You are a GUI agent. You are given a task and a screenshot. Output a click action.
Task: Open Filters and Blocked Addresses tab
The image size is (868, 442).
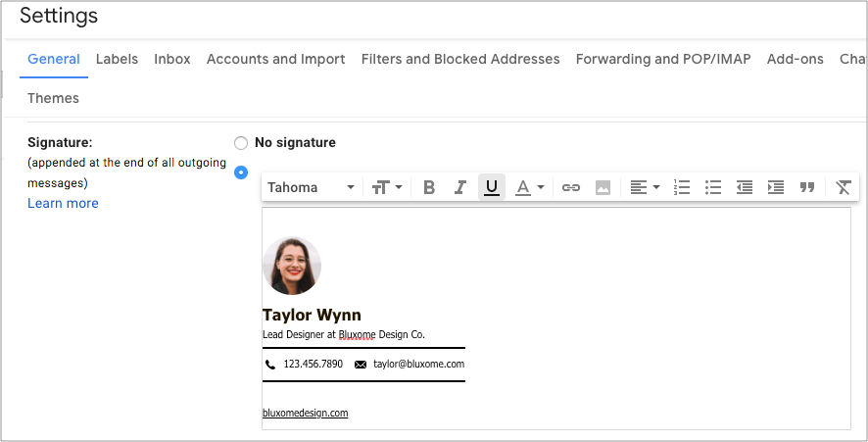[x=460, y=59]
